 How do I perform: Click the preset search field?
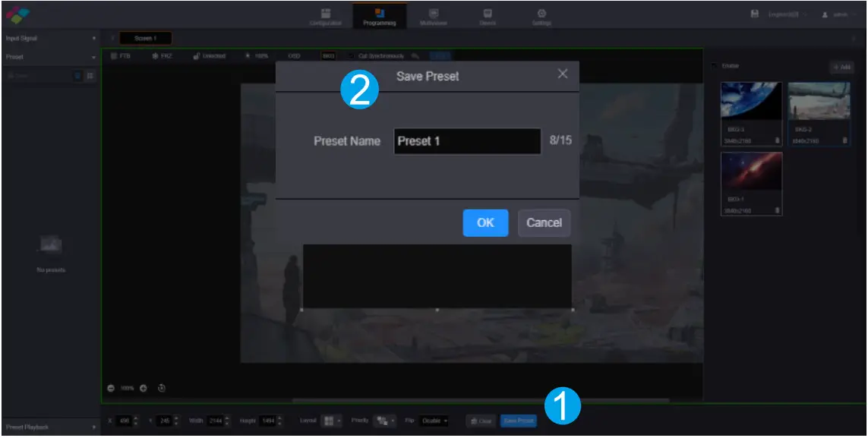pyautogui.click(x=39, y=76)
